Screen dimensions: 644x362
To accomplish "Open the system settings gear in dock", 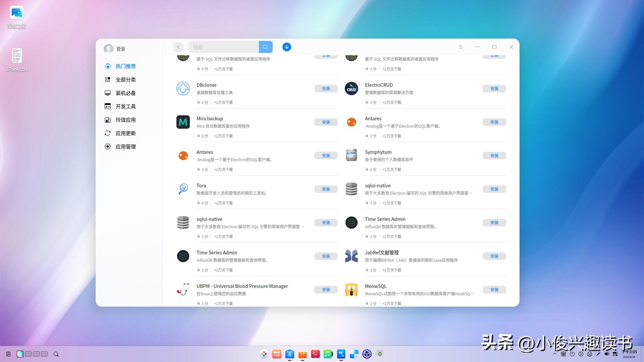I will pos(367,354).
